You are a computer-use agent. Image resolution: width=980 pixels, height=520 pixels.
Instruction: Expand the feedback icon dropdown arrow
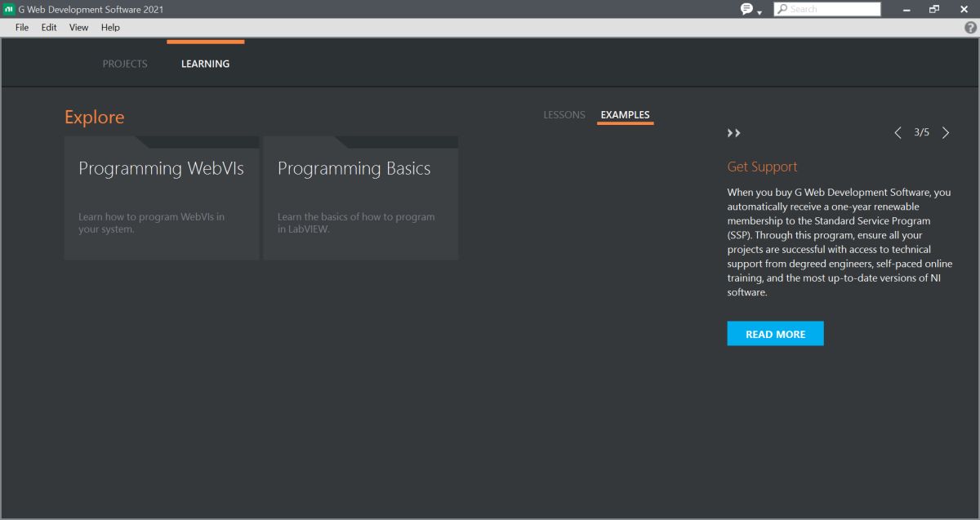[x=759, y=12]
